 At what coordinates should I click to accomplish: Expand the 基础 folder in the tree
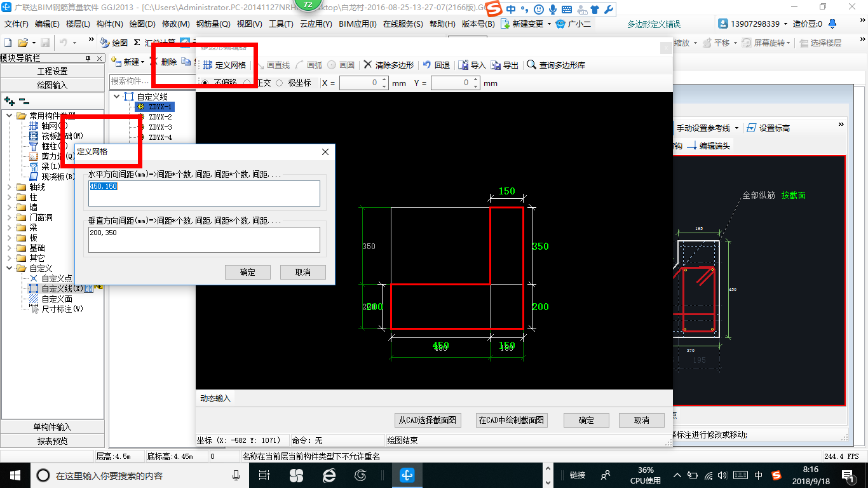(10, 248)
